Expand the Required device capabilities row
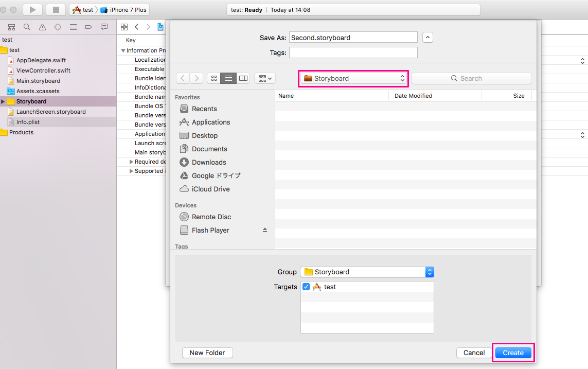This screenshot has width=588, height=369. coord(132,162)
